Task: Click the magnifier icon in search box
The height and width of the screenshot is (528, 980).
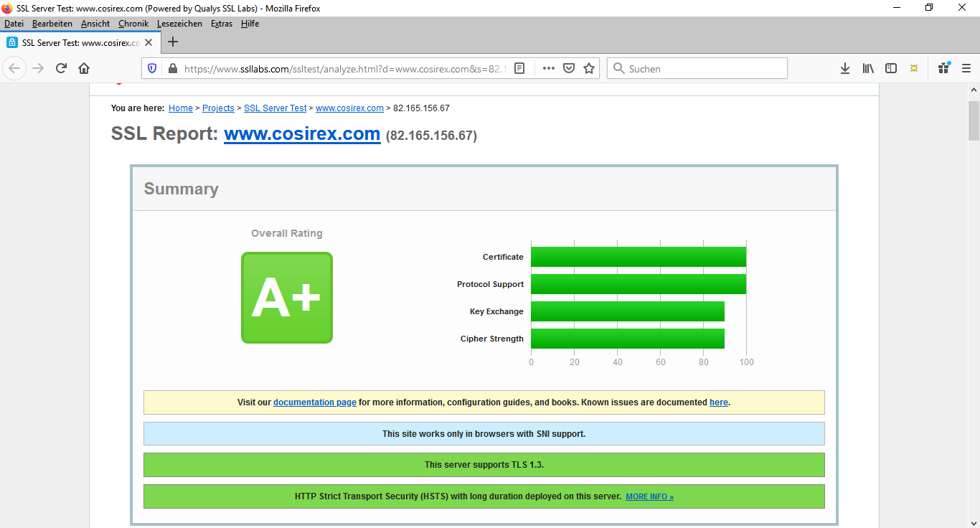Action: (x=619, y=69)
